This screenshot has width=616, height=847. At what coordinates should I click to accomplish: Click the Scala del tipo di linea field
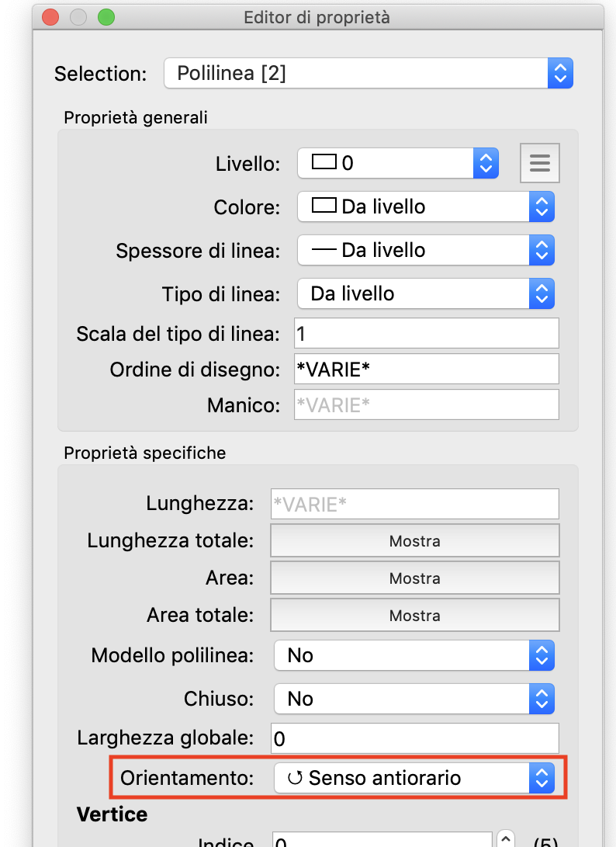pyautogui.click(x=426, y=334)
